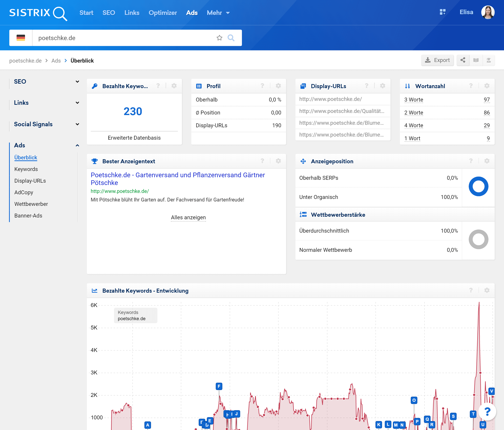Click event pin F on chart
The height and width of the screenshot is (430, 504).
(219, 386)
